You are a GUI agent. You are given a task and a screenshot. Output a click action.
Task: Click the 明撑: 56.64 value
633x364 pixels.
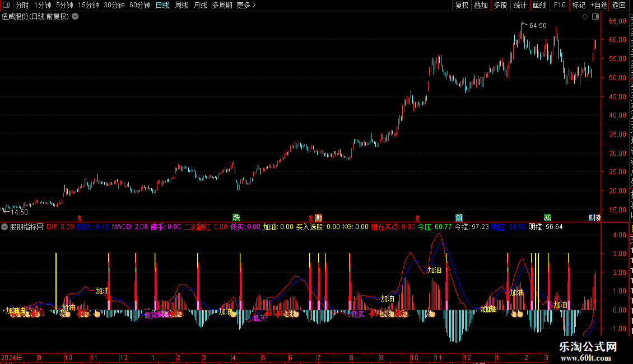click(x=546, y=227)
